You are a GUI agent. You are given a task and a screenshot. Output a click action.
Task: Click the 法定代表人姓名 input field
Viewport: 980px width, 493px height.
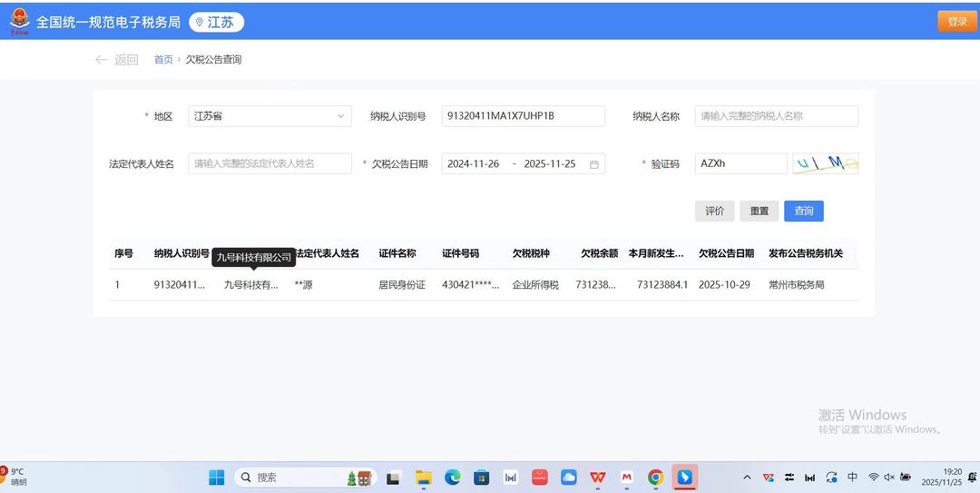click(x=269, y=163)
